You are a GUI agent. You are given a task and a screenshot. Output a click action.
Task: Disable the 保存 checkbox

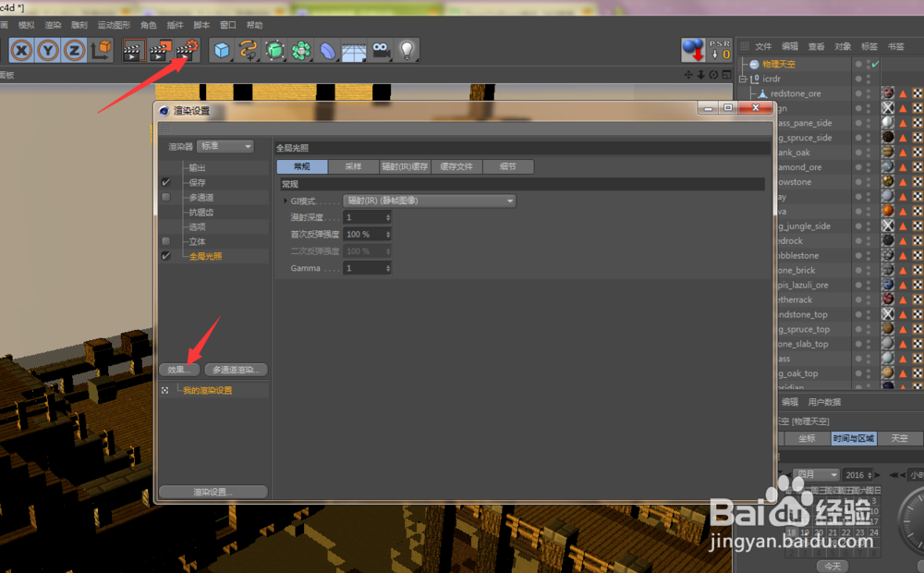coord(166,182)
